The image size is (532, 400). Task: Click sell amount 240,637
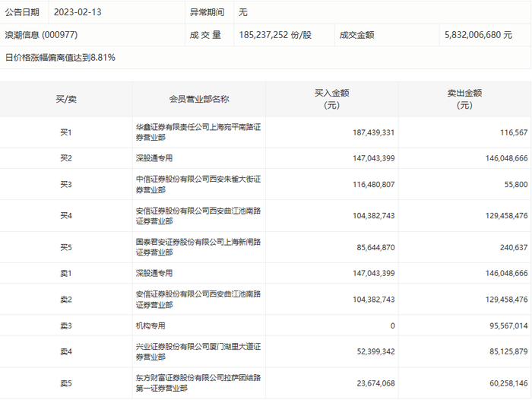click(x=514, y=248)
